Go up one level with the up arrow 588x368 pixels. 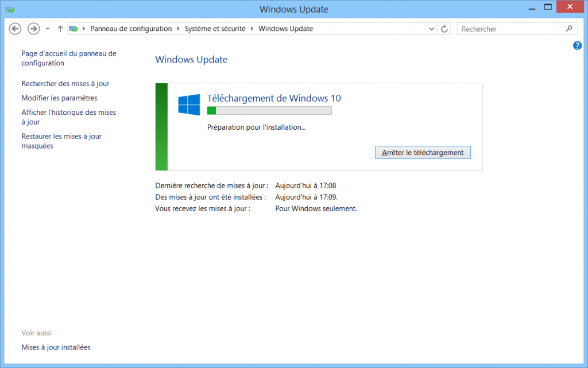pyautogui.click(x=60, y=29)
